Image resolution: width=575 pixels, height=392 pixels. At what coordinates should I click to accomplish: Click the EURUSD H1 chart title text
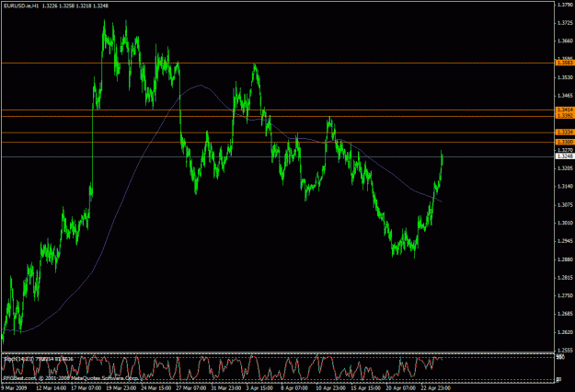[56, 6]
